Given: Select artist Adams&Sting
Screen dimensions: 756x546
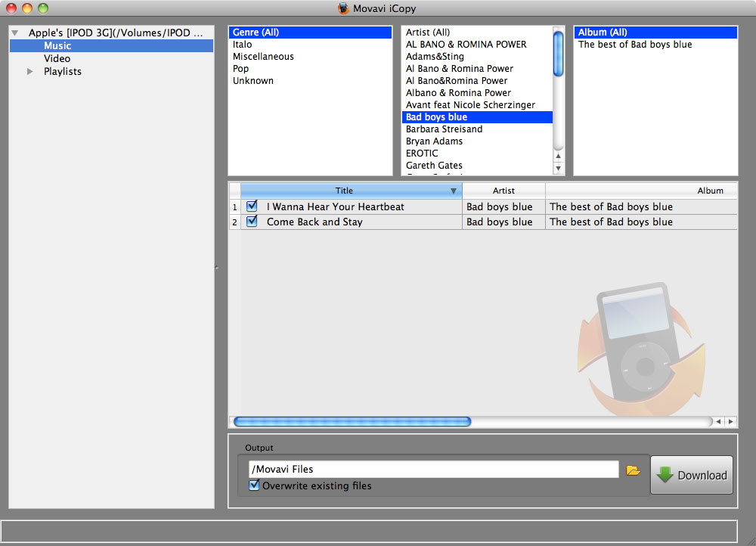Looking at the screenshot, I should (477, 57).
